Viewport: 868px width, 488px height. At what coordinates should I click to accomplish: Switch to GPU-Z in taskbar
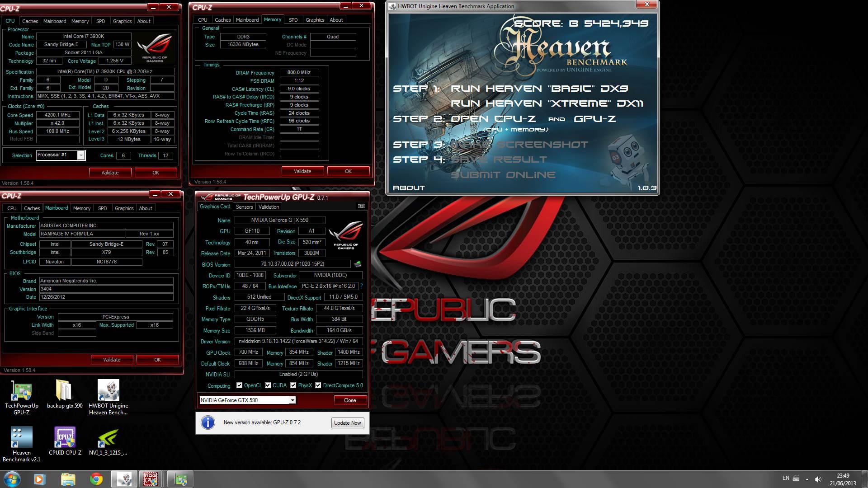click(x=180, y=479)
